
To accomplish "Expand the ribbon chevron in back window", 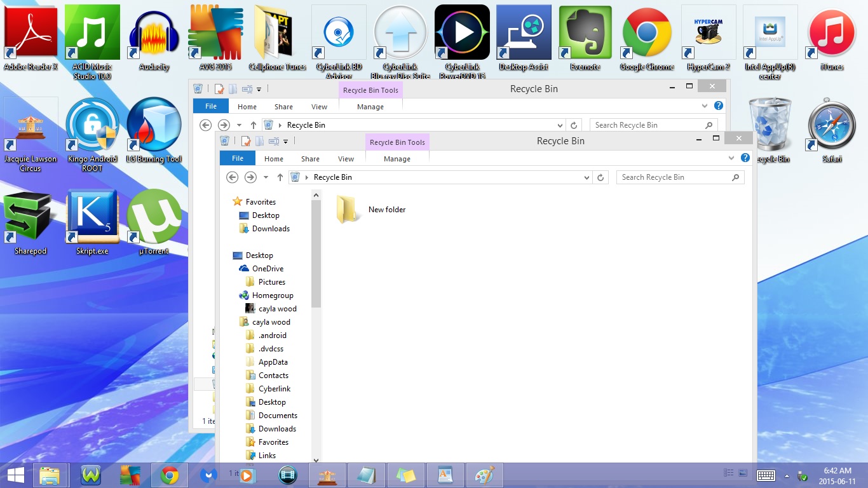I will point(705,106).
